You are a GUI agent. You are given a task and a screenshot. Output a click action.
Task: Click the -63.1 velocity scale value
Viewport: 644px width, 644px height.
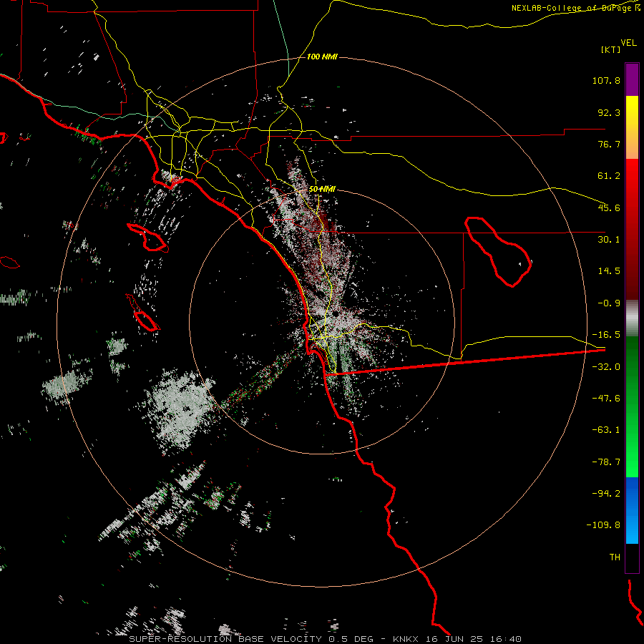pos(606,430)
